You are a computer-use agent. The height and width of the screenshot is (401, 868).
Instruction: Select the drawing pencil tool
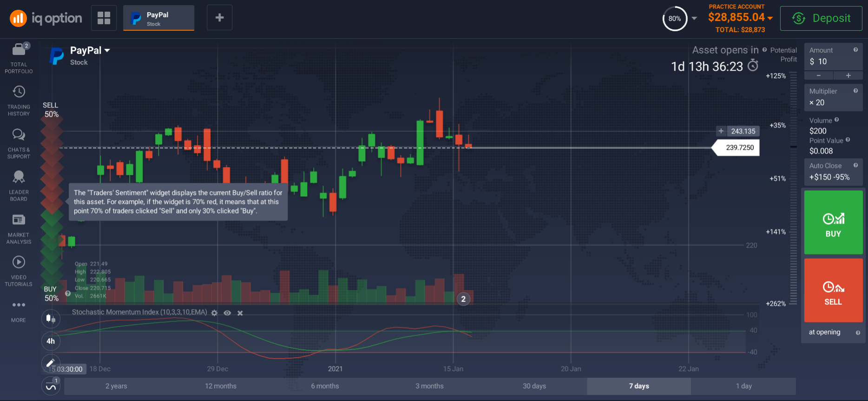point(51,363)
